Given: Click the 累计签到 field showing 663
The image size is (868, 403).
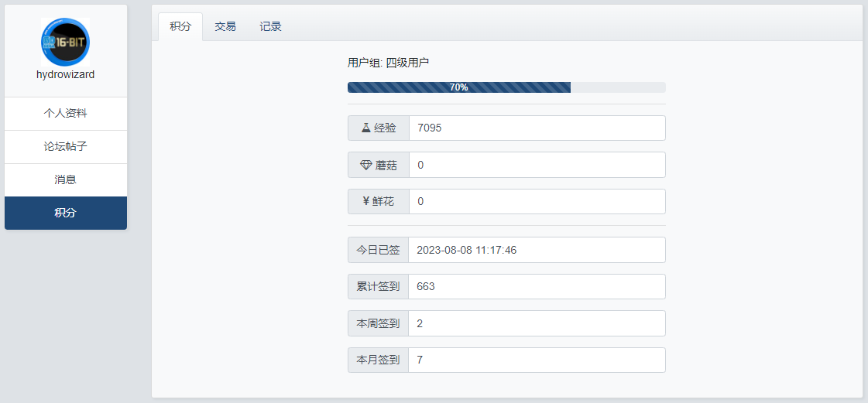Looking at the screenshot, I should (x=537, y=286).
